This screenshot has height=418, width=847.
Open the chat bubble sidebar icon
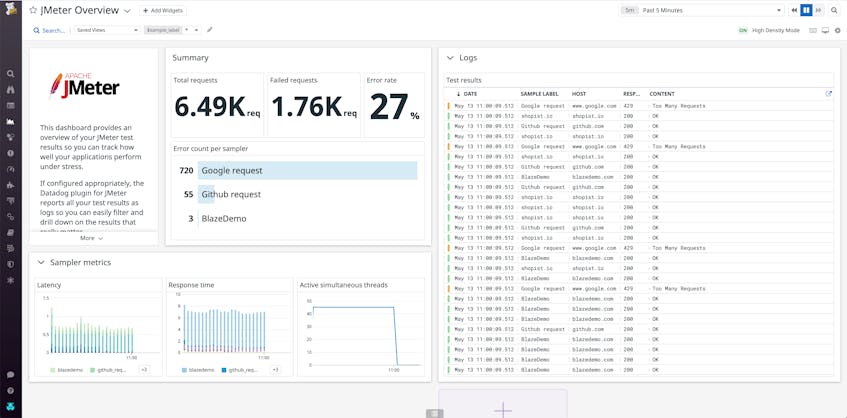[x=11, y=374]
